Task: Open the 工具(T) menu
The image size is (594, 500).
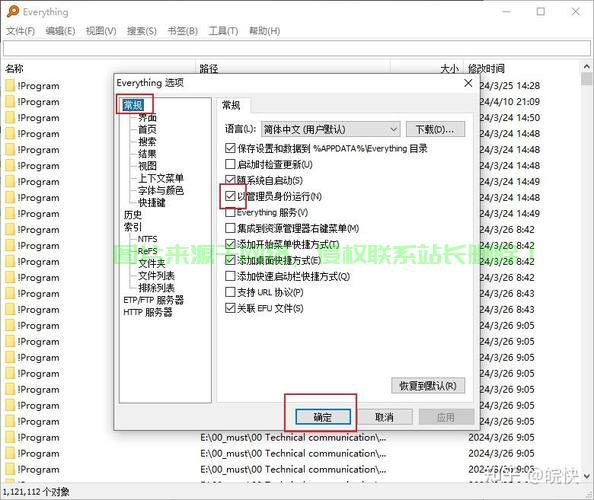Action: click(223, 31)
